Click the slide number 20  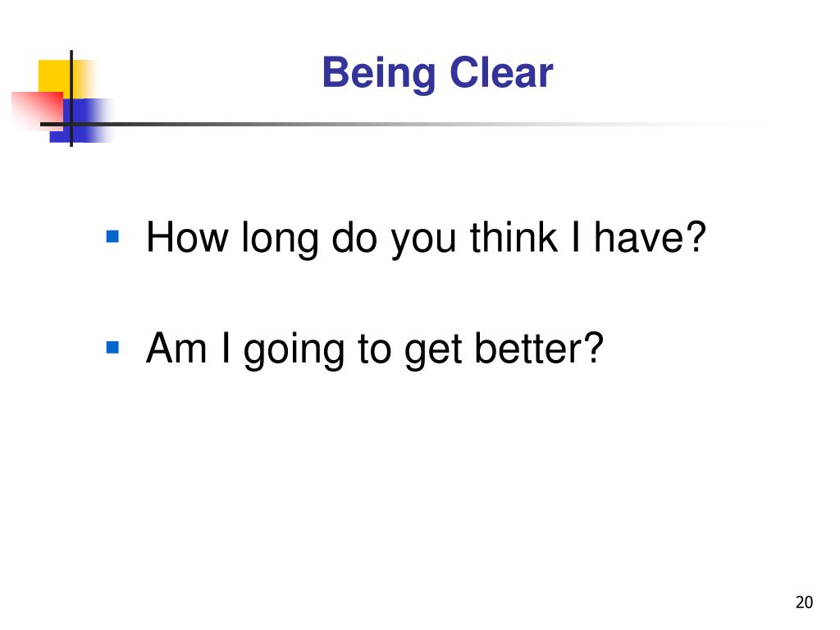pyautogui.click(x=804, y=602)
